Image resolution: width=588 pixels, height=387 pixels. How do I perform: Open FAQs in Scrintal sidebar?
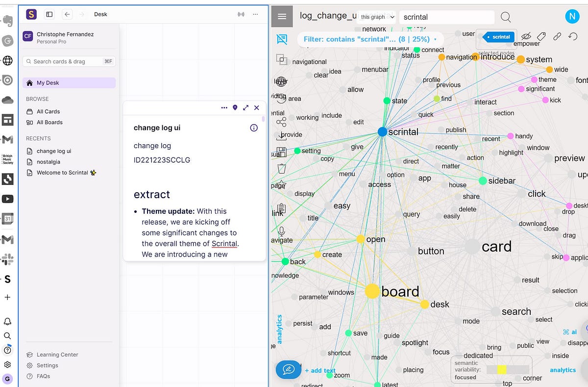(x=38, y=376)
